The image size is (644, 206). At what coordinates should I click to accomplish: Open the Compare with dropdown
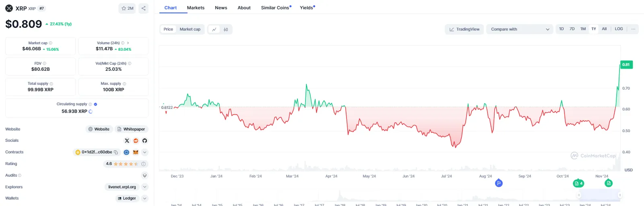click(x=520, y=29)
